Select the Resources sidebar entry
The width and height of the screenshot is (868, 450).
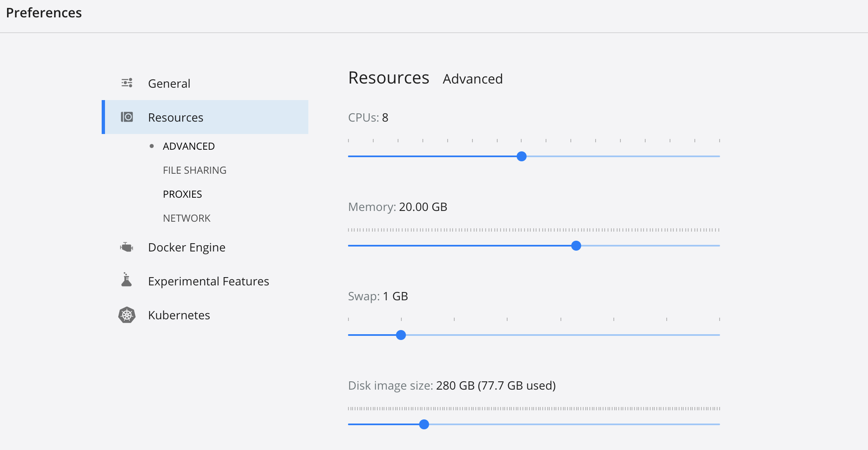(x=176, y=117)
